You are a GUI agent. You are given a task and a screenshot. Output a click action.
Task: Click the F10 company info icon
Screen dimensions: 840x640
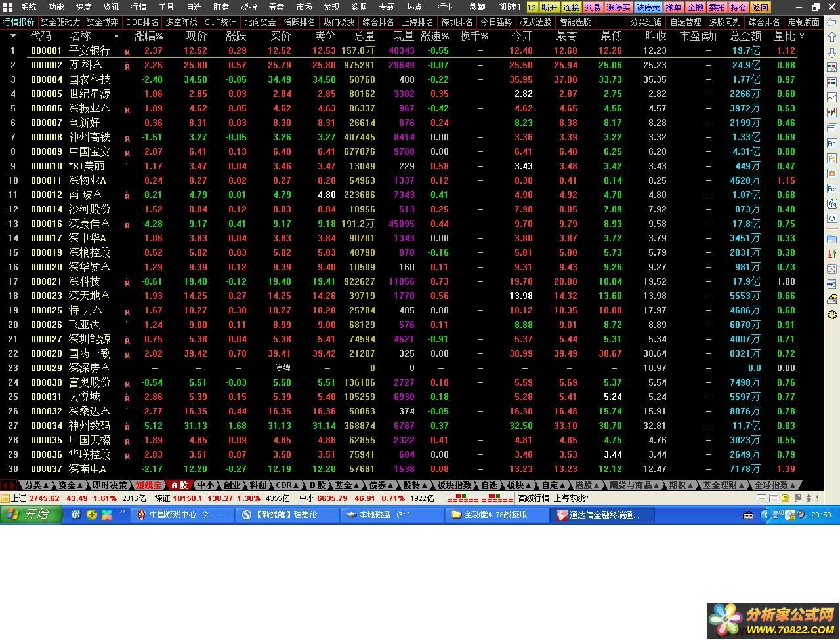[x=832, y=144]
